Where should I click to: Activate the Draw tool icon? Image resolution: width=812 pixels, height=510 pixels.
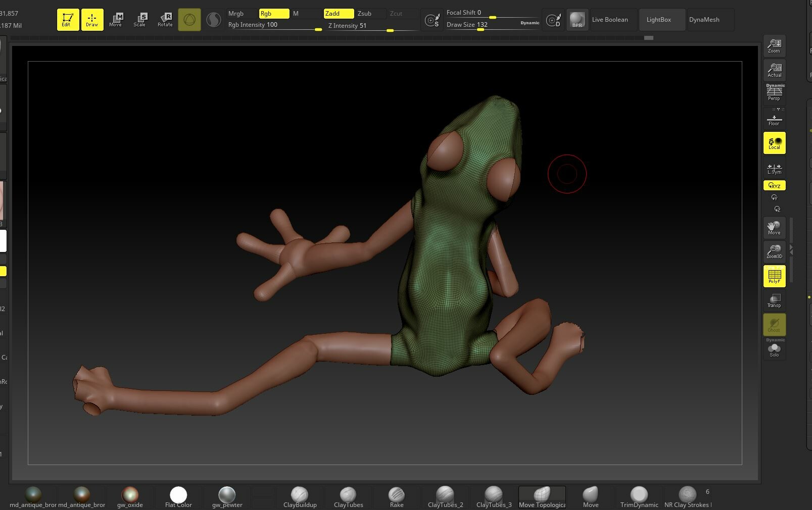pyautogui.click(x=92, y=19)
